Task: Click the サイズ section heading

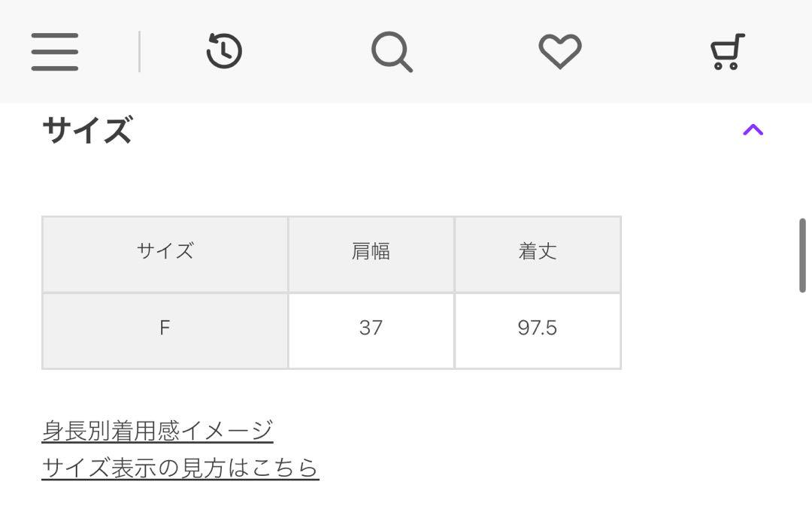Action: click(x=87, y=130)
